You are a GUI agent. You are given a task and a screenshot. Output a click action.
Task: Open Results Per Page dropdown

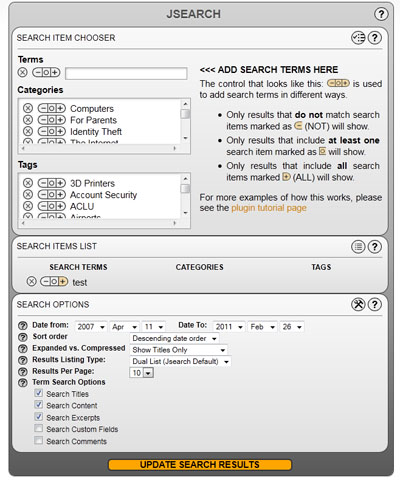coord(141,373)
